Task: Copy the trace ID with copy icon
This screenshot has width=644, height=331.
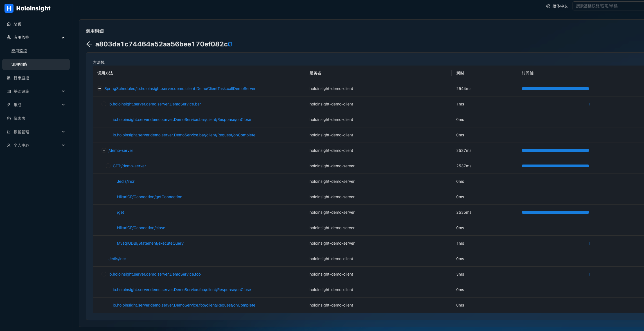Action: (230, 44)
